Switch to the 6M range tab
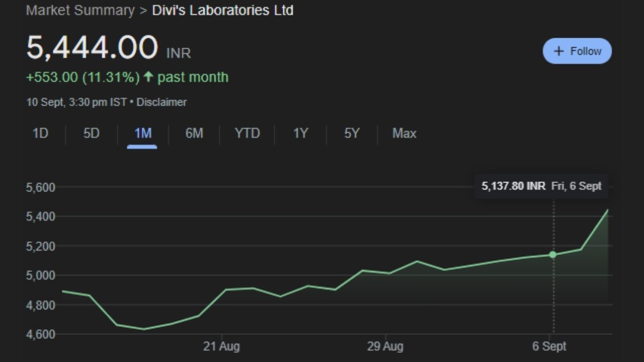This screenshot has width=644, height=362. (194, 133)
